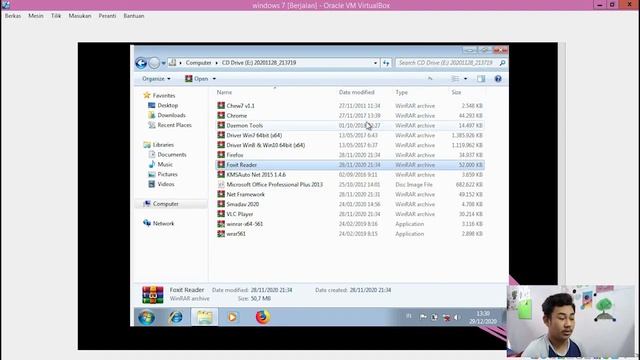Open the VirtualBox Tilik menu
This screenshot has height=360, width=640.
tap(56, 16)
